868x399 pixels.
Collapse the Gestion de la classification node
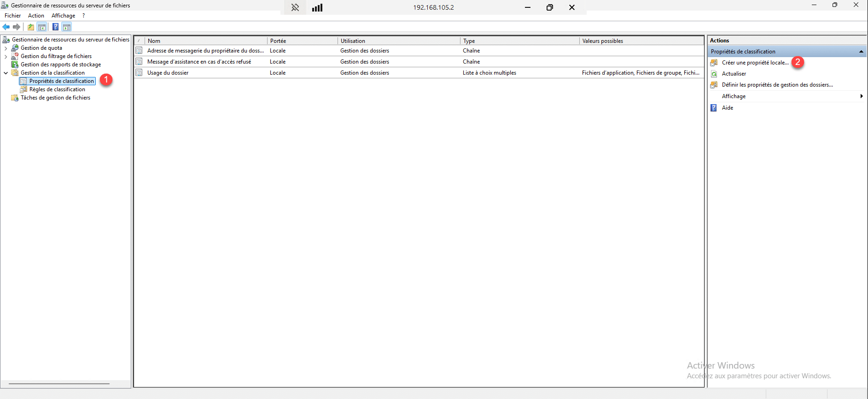tap(6, 73)
